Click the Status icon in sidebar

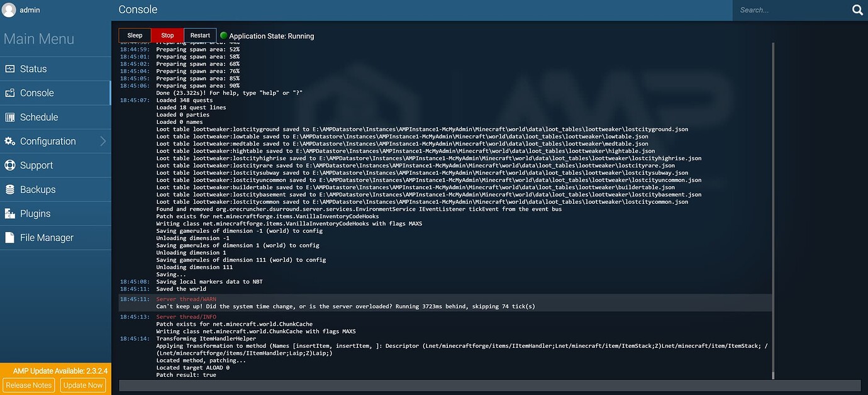point(9,69)
